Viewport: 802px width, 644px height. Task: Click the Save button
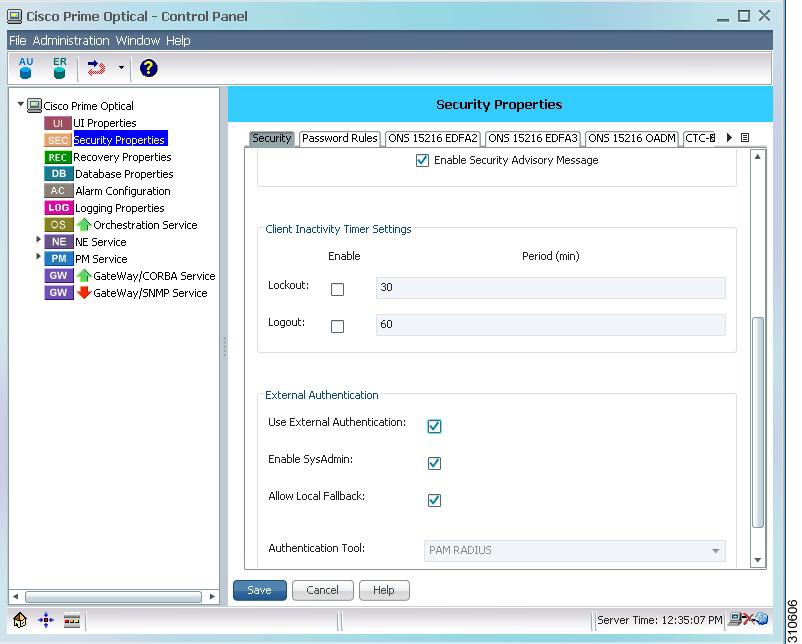(260, 590)
